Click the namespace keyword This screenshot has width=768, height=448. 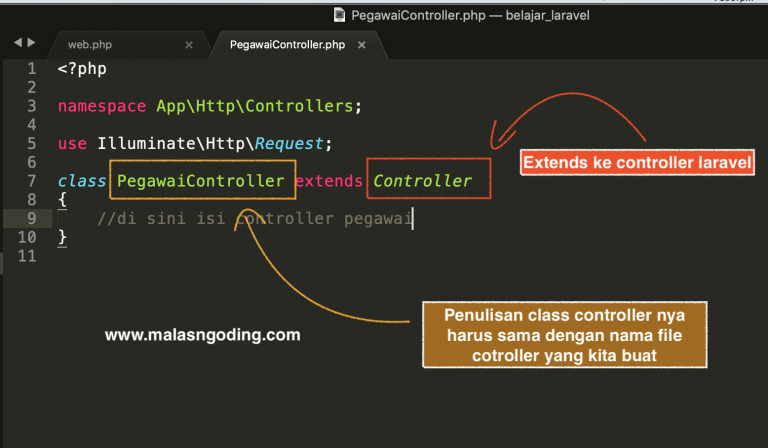102,106
